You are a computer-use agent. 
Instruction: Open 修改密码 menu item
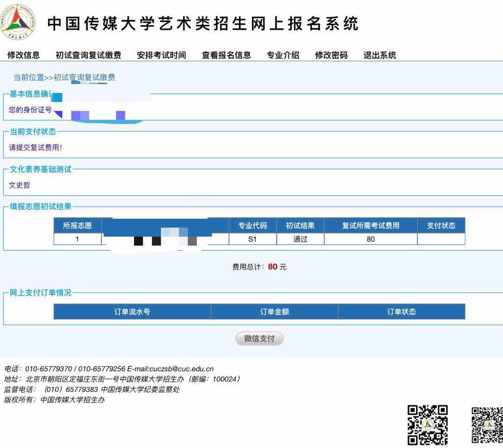click(x=331, y=55)
